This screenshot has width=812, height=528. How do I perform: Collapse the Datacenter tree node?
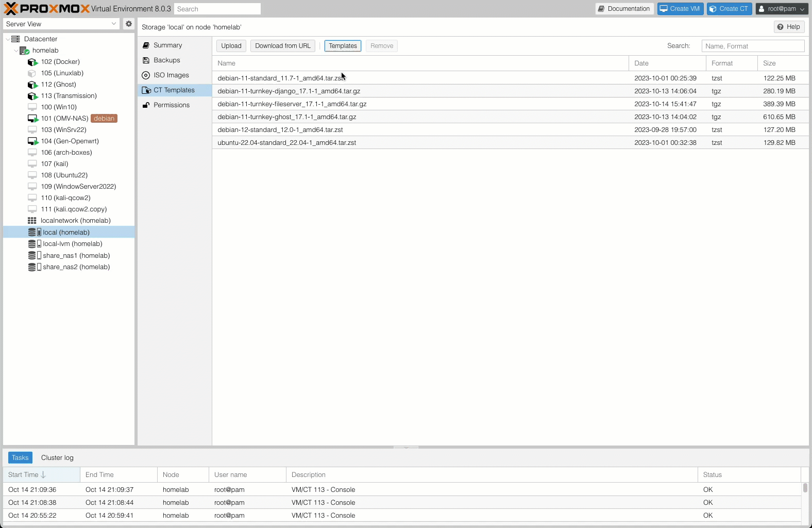tap(7, 39)
